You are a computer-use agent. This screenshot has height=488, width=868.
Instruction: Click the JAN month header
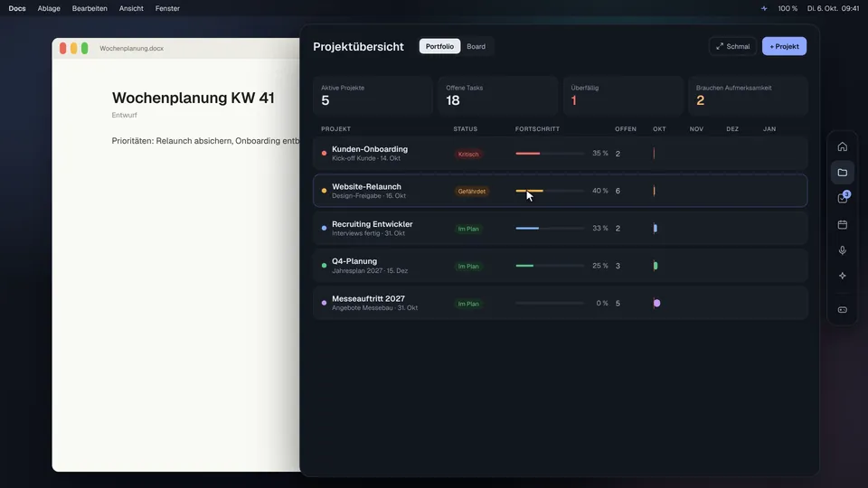(769, 129)
